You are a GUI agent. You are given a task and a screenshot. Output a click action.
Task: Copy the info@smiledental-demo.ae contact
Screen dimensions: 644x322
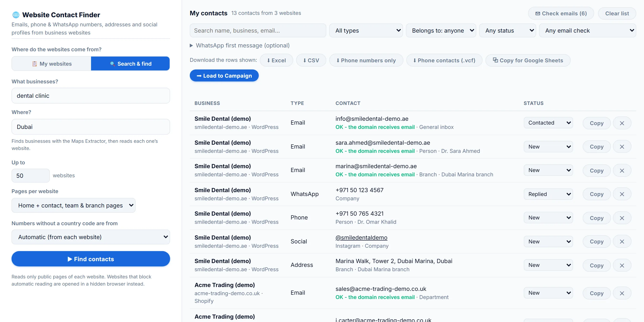tap(597, 123)
